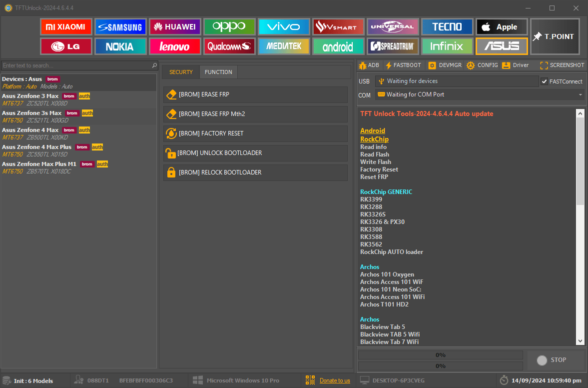Open the ADB tool
This screenshot has height=388, width=588.
pos(369,65)
